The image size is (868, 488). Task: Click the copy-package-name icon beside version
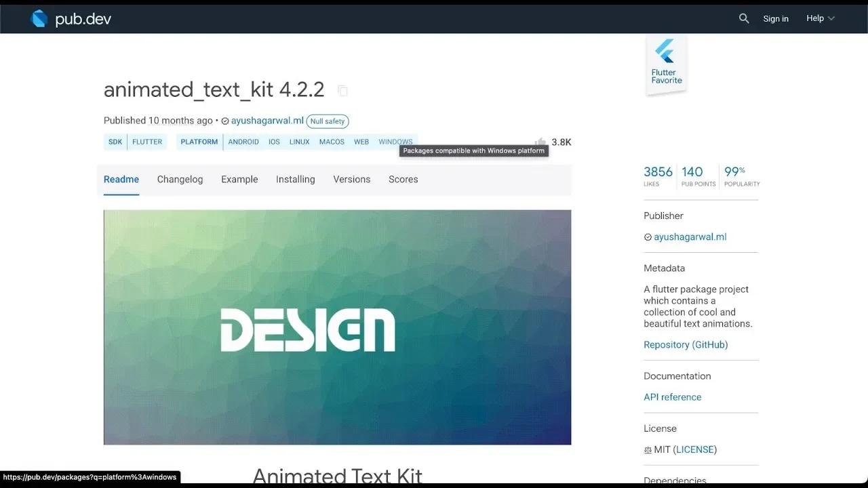pyautogui.click(x=342, y=90)
